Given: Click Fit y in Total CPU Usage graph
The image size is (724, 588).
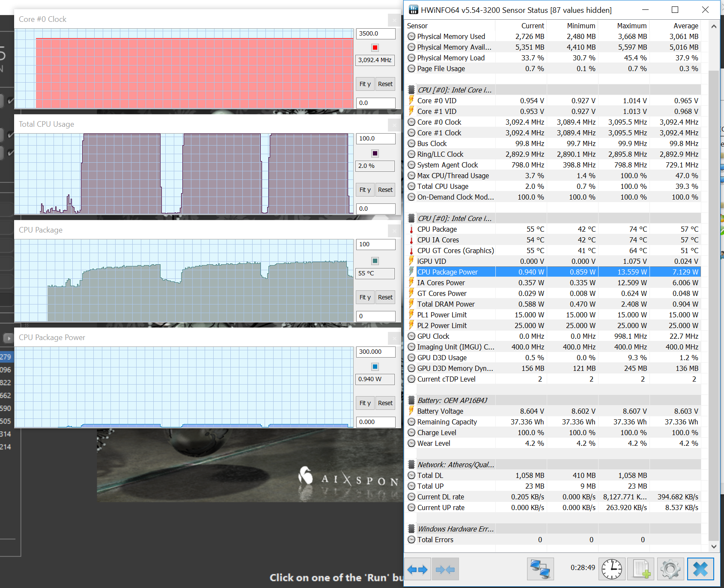Looking at the screenshot, I should pos(365,190).
